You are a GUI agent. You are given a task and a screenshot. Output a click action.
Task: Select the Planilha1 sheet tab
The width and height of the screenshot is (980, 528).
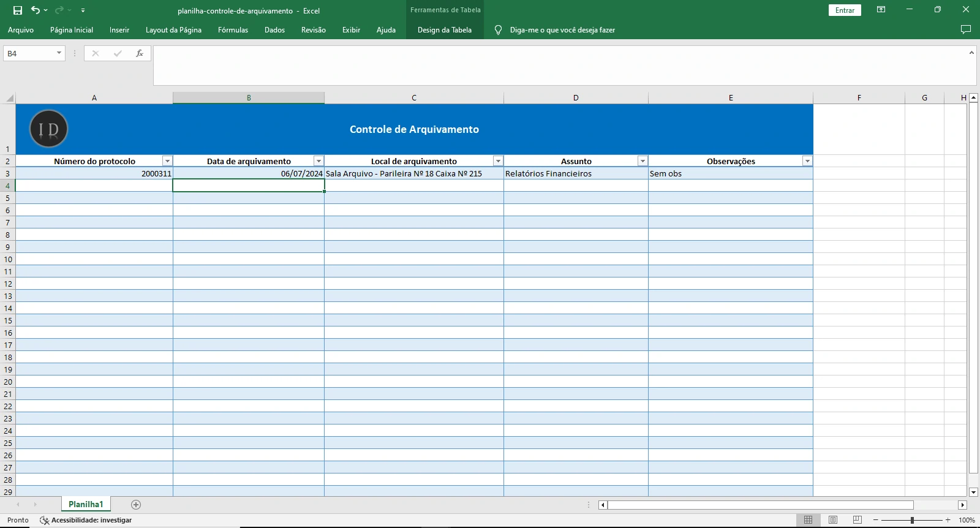86,504
